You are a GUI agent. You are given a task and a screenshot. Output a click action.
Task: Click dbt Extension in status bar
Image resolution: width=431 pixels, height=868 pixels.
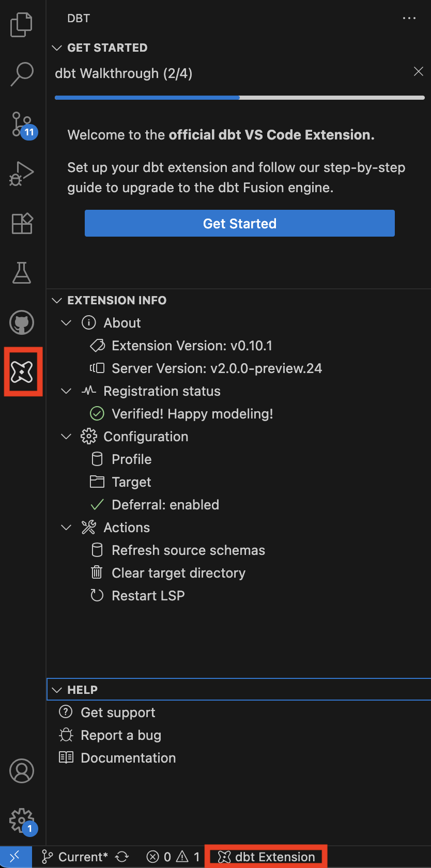(x=267, y=857)
